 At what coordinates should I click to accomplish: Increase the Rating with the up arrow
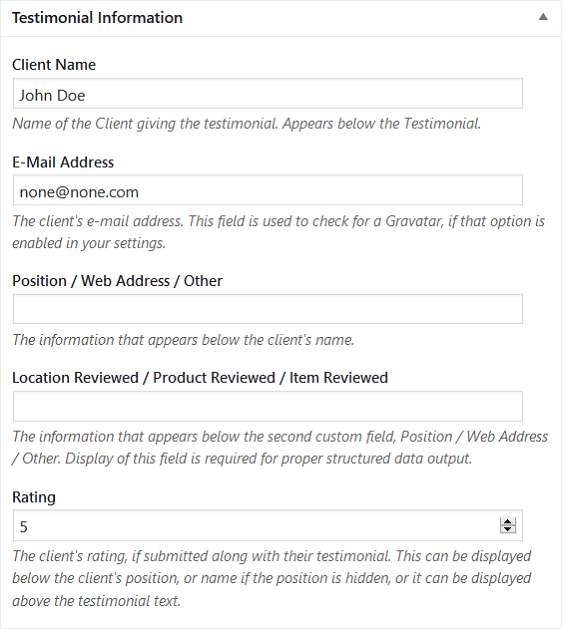(x=507, y=521)
